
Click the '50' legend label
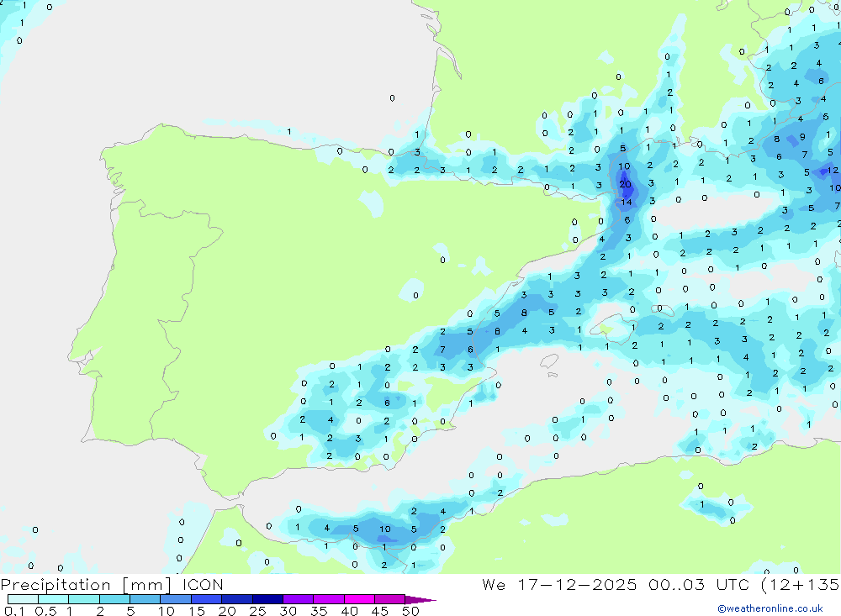(410, 611)
